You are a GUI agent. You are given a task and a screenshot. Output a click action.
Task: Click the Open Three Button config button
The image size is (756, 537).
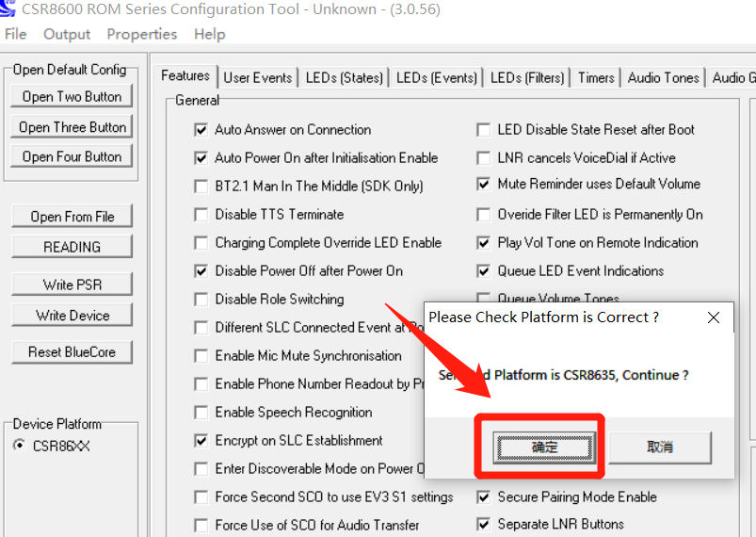tap(72, 127)
